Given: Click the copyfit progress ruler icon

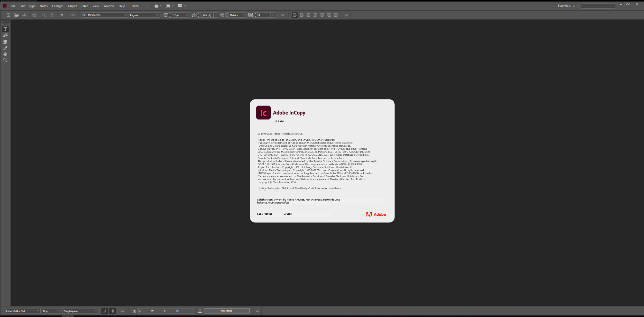Looking at the screenshot, I should pos(200,311).
